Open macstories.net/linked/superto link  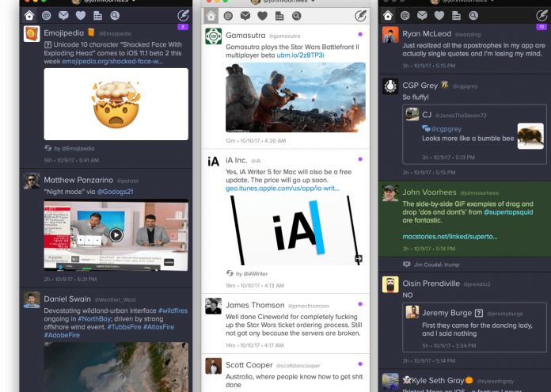click(x=450, y=236)
